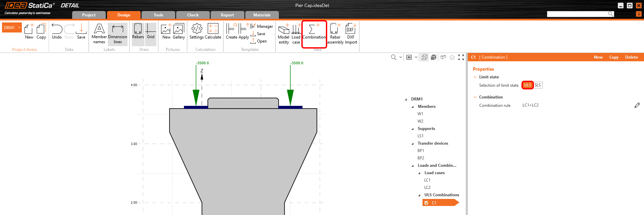Edit combination rule with pencil icon
Image resolution: width=644 pixels, height=215 pixels.
point(637,105)
